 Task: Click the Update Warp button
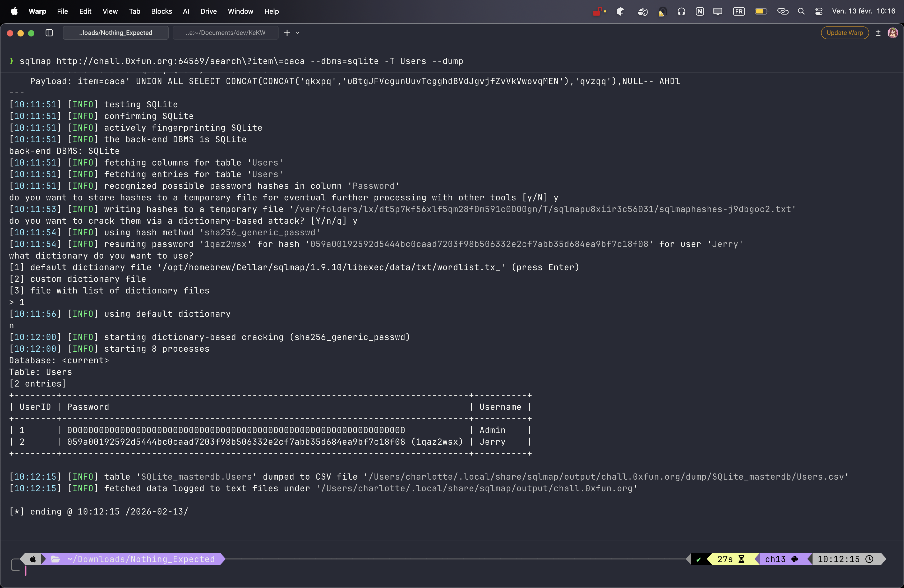pos(844,33)
